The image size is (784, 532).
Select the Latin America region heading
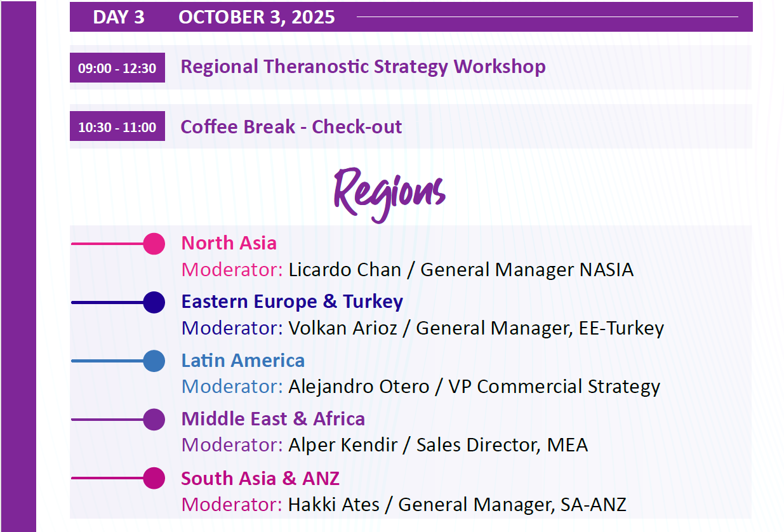(x=243, y=361)
